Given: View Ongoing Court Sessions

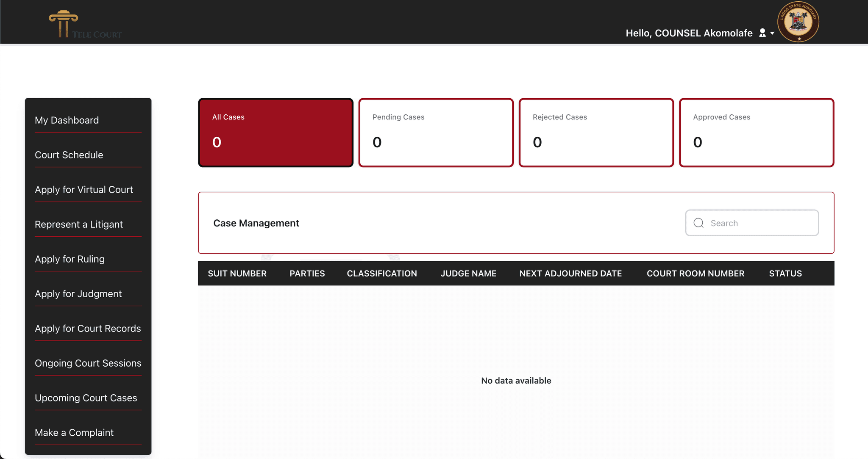Looking at the screenshot, I should (88, 363).
